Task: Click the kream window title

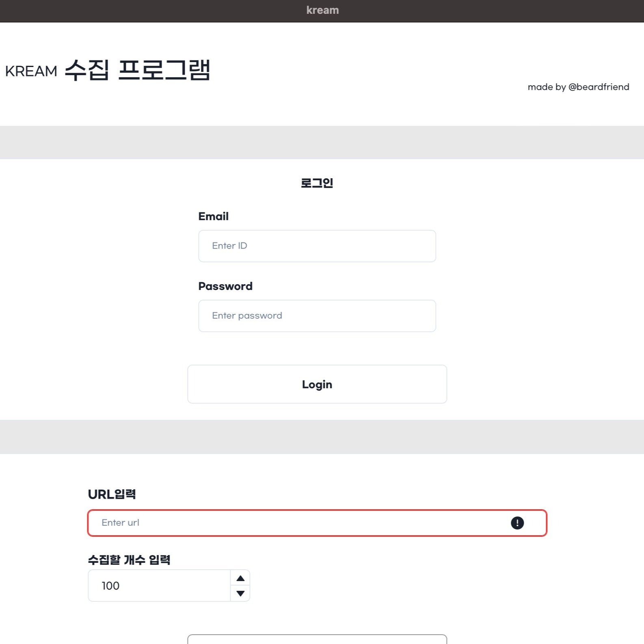Action: click(322, 10)
